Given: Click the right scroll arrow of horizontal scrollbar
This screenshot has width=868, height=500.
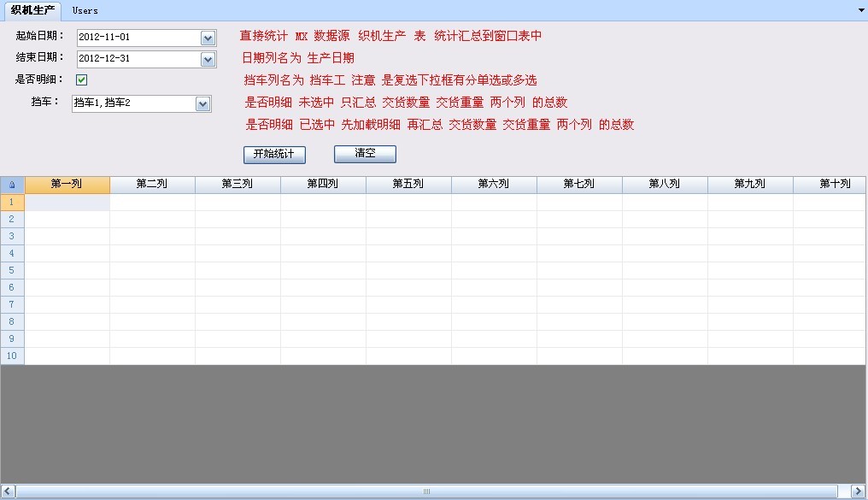Looking at the screenshot, I should pos(858,491).
